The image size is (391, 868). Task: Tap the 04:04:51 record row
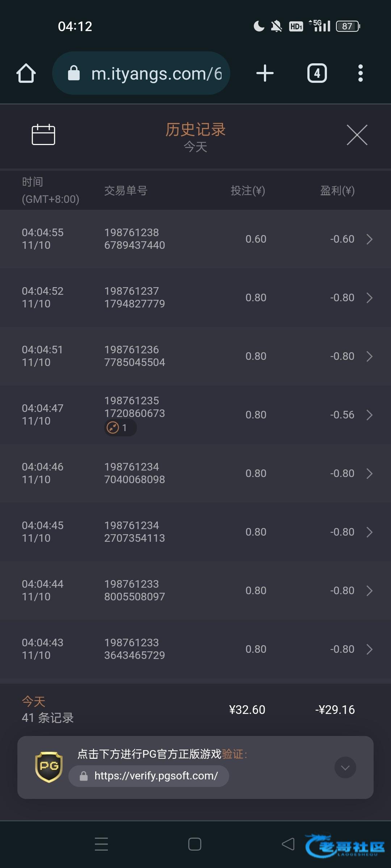(195, 356)
